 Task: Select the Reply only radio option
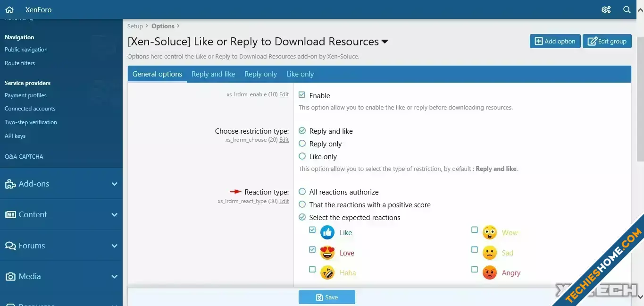(x=302, y=144)
